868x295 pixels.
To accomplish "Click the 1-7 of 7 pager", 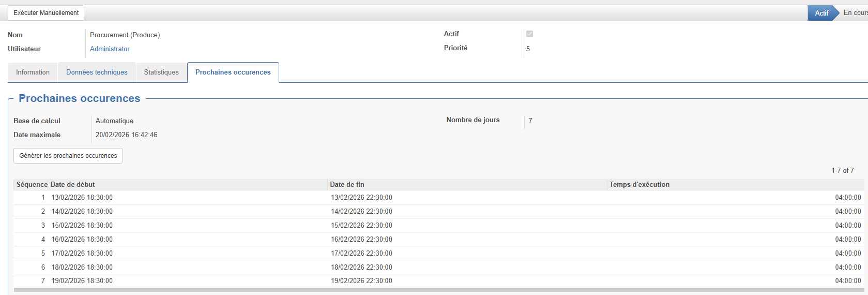I will pyautogui.click(x=842, y=171).
